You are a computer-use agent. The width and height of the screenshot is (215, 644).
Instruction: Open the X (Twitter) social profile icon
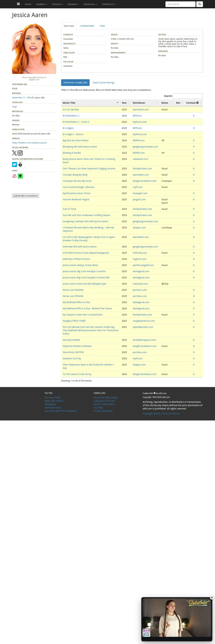click(15, 153)
